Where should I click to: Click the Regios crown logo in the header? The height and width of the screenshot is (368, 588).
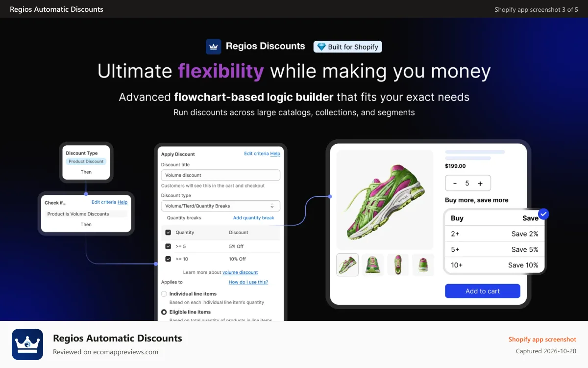click(213, 47)
